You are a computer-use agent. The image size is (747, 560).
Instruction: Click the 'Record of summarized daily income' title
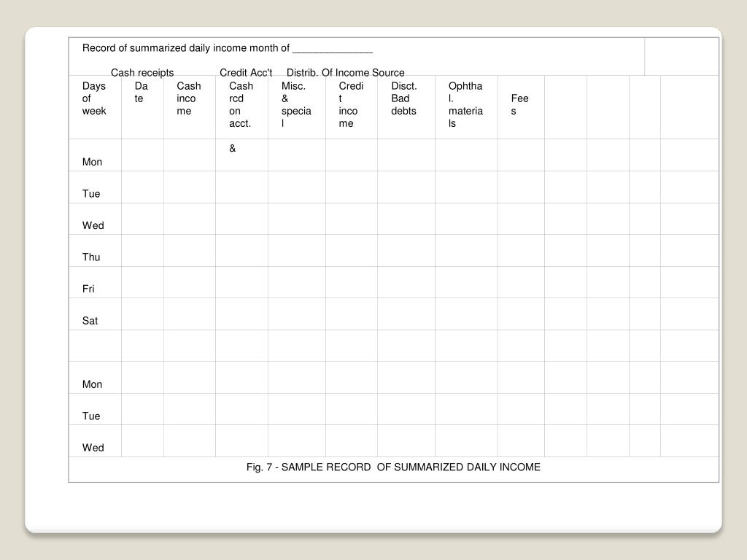186,48
